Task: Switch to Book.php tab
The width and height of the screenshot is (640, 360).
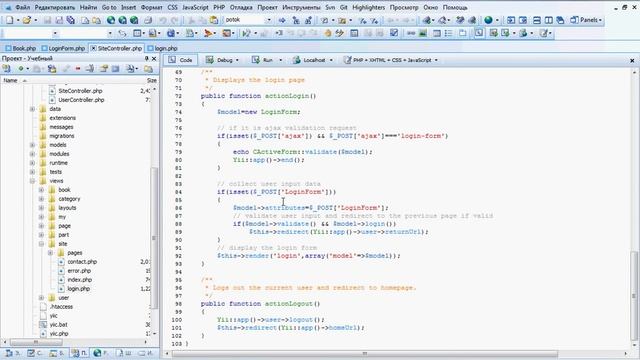Action: (21, 48)
